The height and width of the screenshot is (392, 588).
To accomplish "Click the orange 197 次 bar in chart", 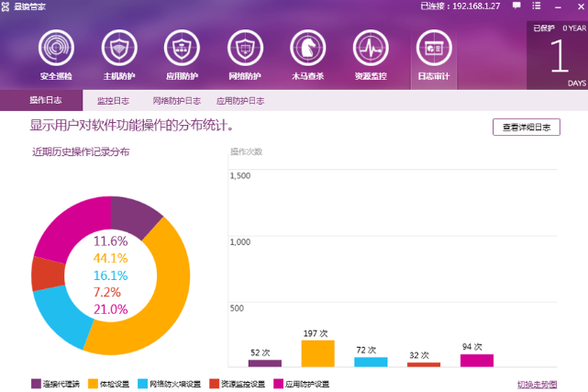I will click(x=317, y=353).
